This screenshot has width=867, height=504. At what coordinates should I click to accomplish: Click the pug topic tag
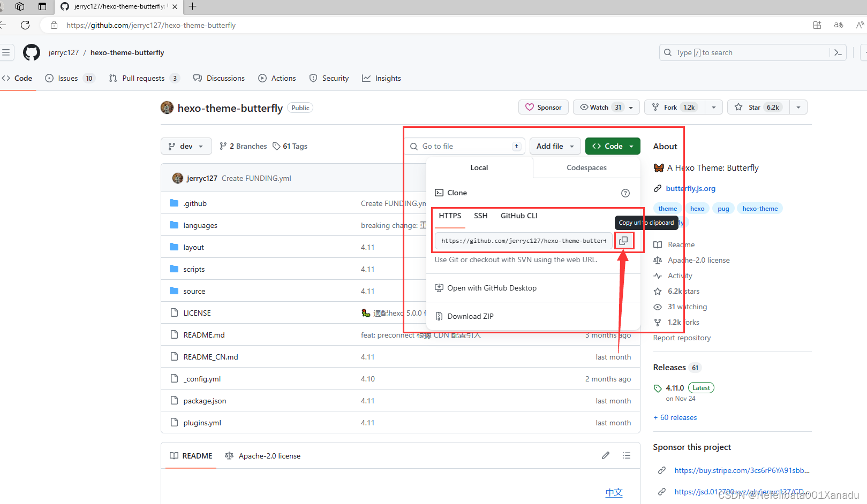(723, 209)
